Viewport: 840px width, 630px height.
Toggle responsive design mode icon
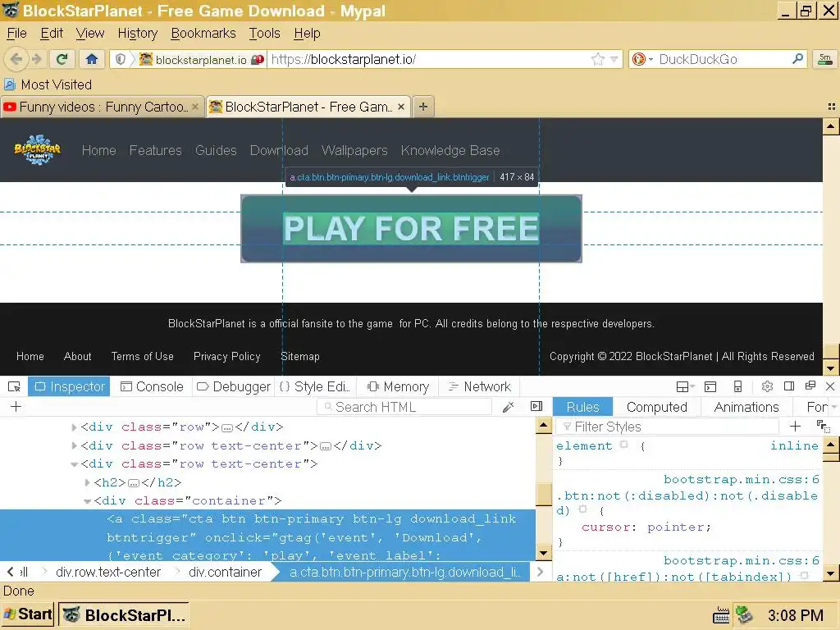pos(737,387)
